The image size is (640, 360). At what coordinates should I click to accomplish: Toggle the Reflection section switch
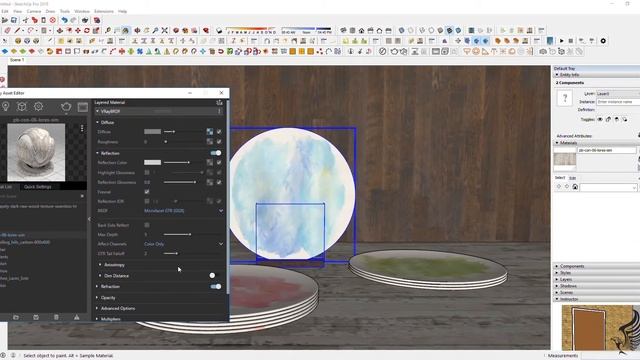click(216, 153)
